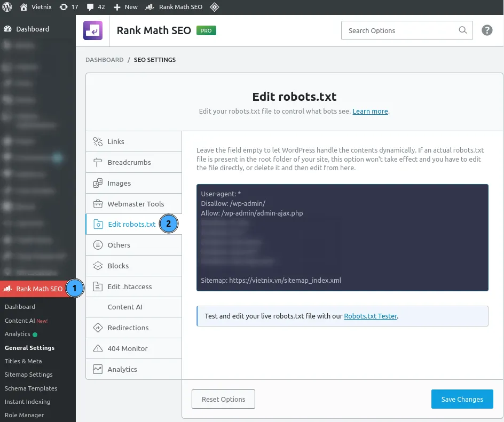Click the SEO SETTINGS breadcrumb text
This screenshot has width=504, height=422.
point(155,60)
